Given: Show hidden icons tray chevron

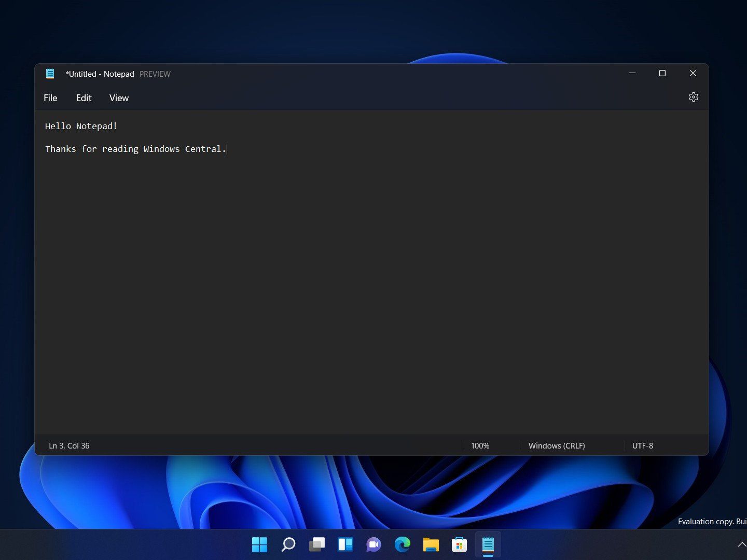Looking at the screenshot, I should coord(741,544).
